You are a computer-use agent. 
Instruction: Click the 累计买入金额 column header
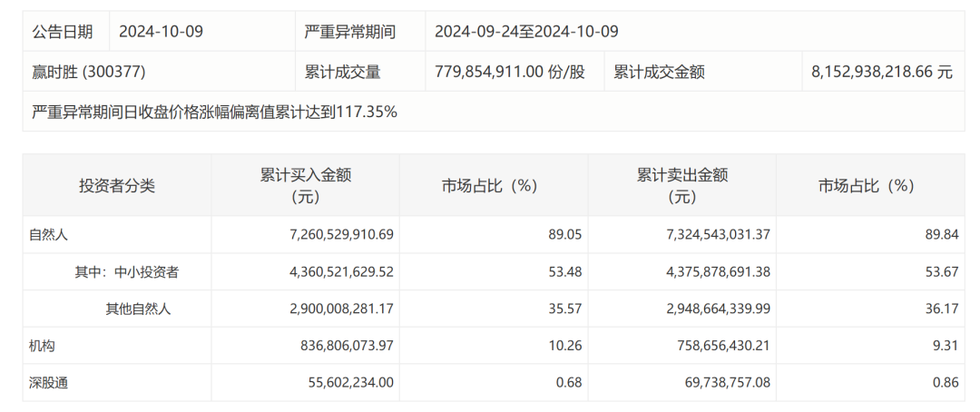tap(305, 185)
